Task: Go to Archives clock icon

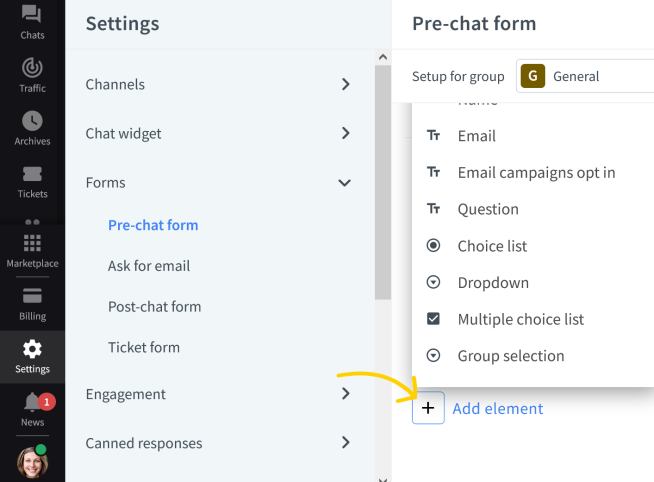Action: 32,121
